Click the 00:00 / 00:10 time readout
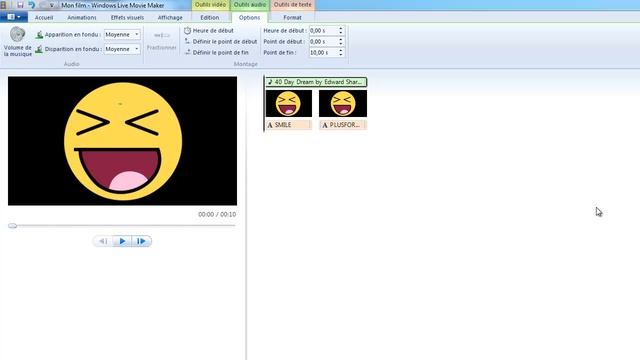This screenshot has height=360, width=640. pos(217,214)
